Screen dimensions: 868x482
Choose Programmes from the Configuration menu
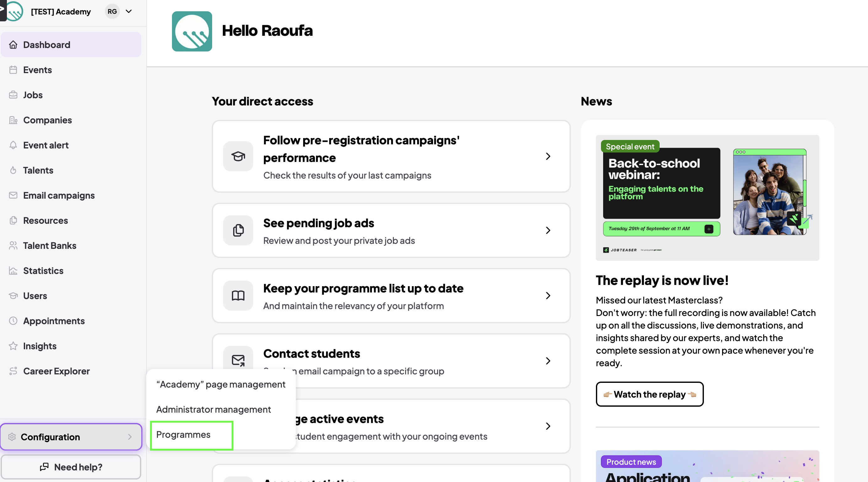tap(183, 435)
